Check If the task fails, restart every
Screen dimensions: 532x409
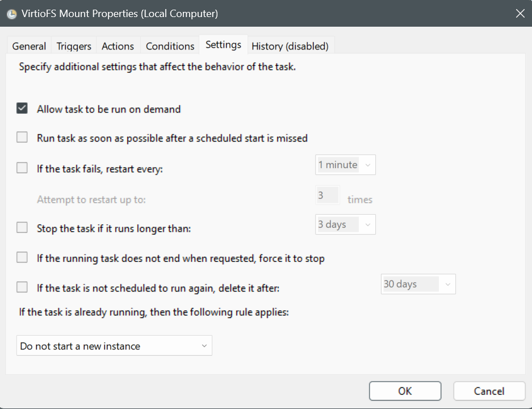coord(22,168)
